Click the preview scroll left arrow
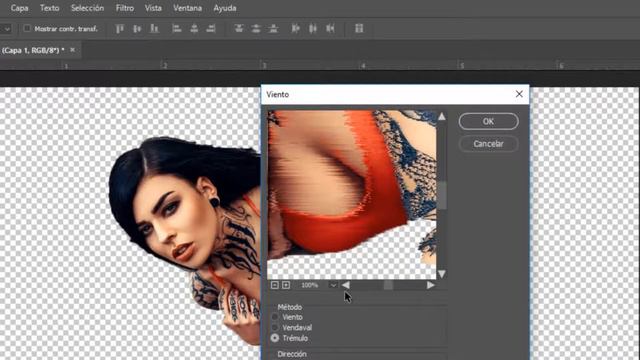Viewport: 640px width, 360px height. click(346, 285)
